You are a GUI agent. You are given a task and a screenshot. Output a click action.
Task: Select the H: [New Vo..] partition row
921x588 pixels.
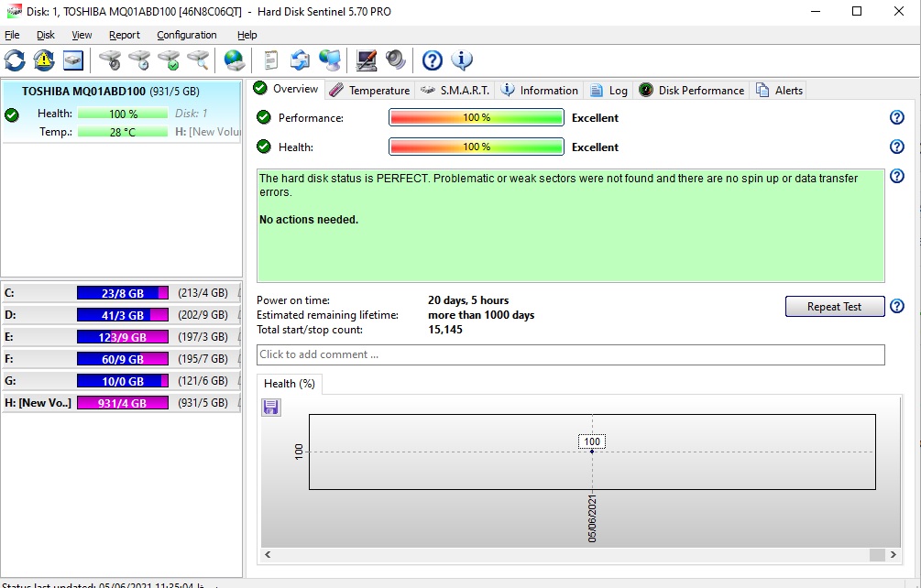[122, 403]
